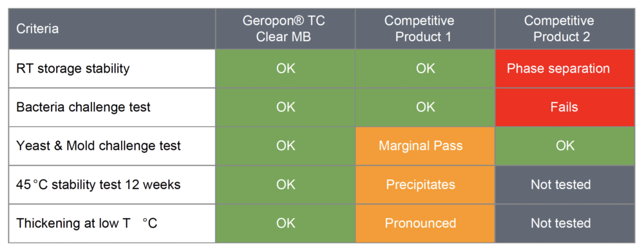The height and width of the screenshot is (249, 644).
Task: Select the Geropon TC Clear MB header
Action: 285,29
